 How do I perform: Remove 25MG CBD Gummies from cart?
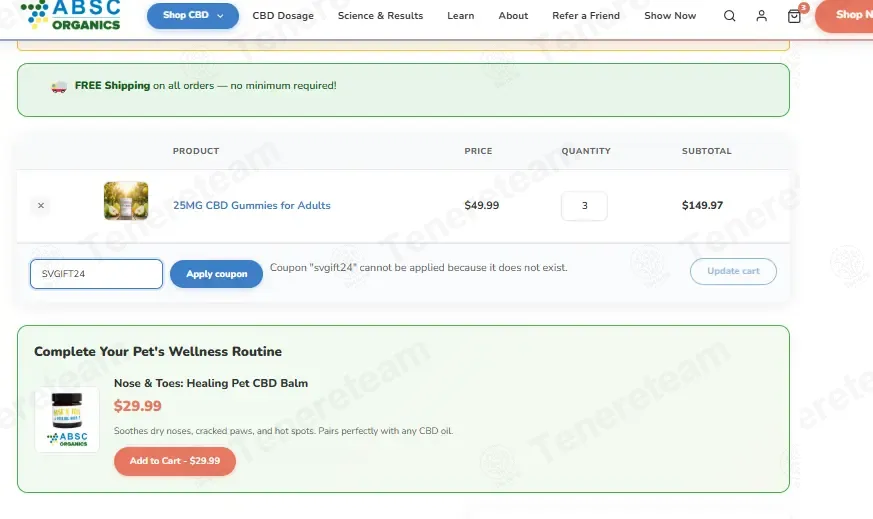[x=41, y=205]
